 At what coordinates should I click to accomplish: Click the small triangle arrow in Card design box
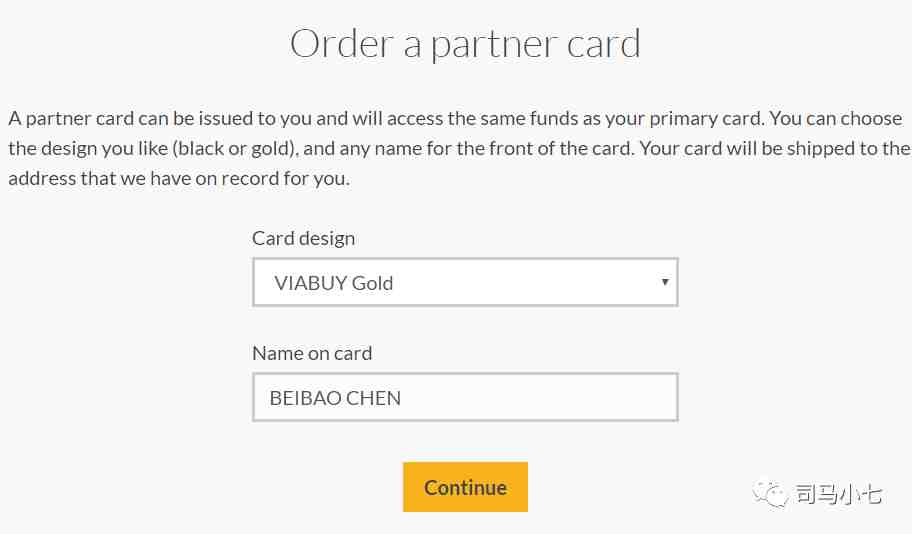coord(665,282)
